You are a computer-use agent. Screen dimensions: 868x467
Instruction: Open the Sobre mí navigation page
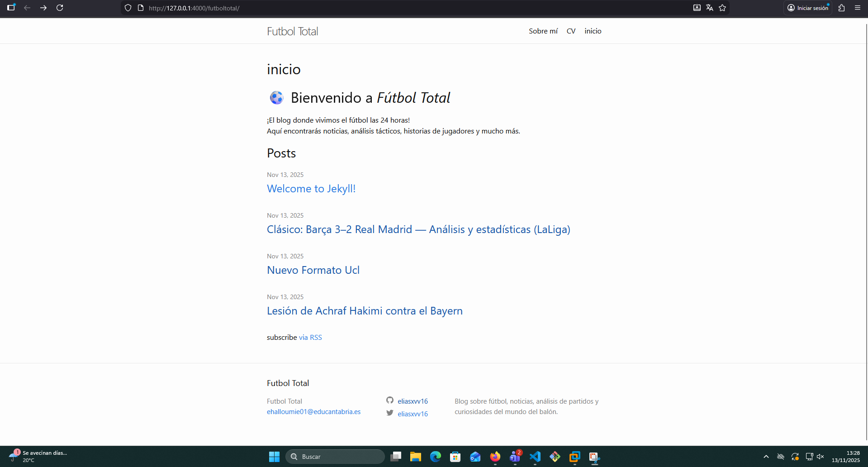point(543,31)
